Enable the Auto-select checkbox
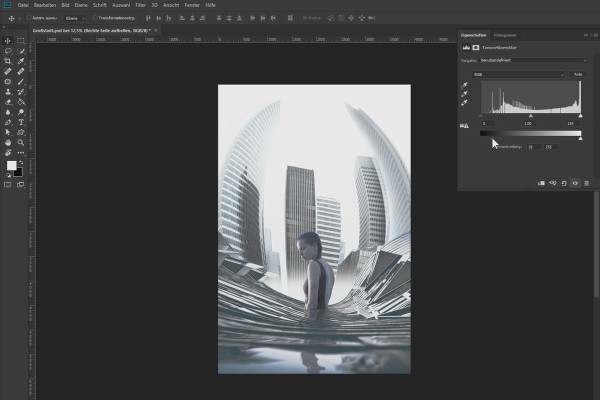Viewport: 600px width, 400px height. [29, 18]
